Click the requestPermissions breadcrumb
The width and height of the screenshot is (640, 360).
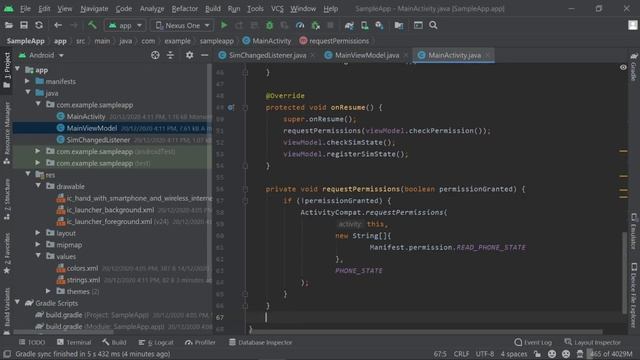pyautogui.click(x=334, y=41)
